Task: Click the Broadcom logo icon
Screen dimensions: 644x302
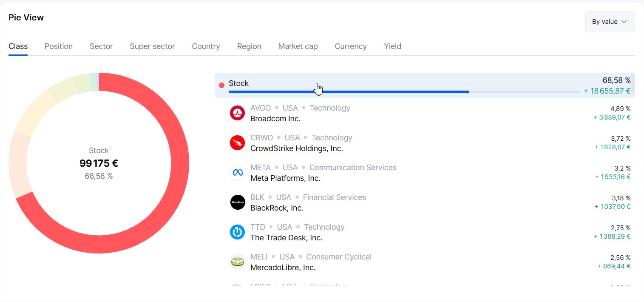Action: [237, 113]
